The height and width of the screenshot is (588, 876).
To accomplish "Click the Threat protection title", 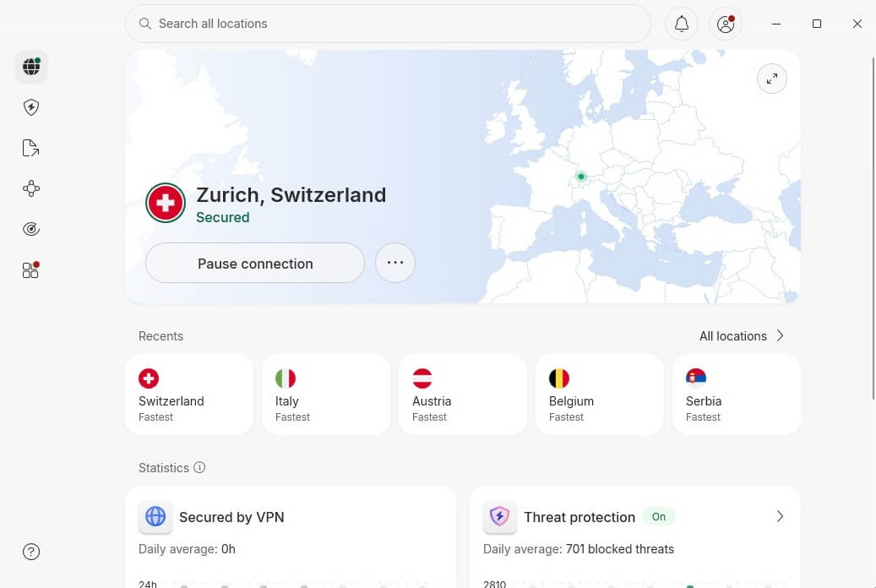I will pos(579,517).
